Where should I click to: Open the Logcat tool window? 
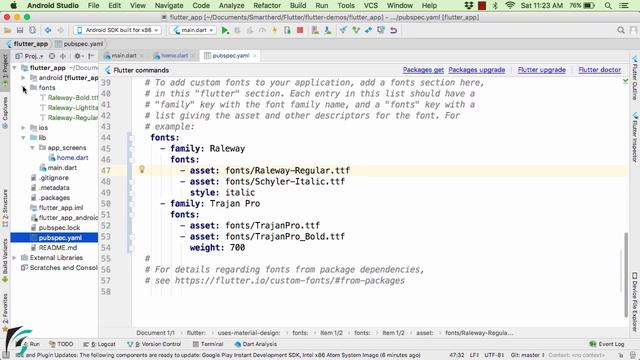[x=99, y=344]
